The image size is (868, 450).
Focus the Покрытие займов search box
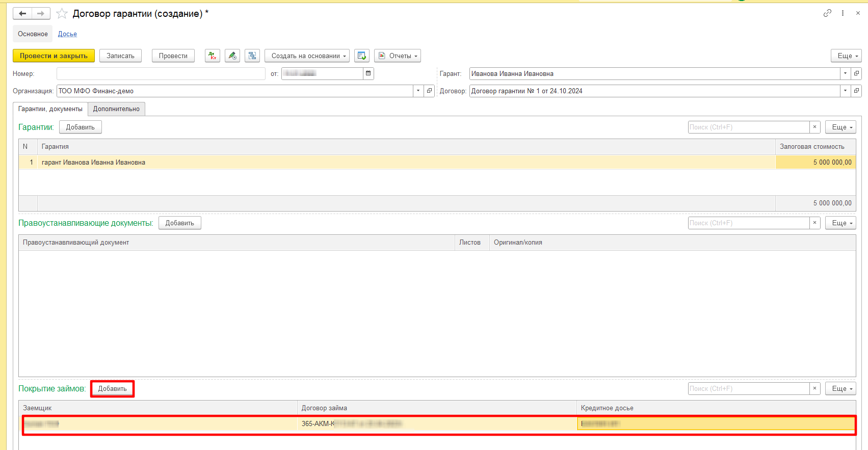coord(749,388)
